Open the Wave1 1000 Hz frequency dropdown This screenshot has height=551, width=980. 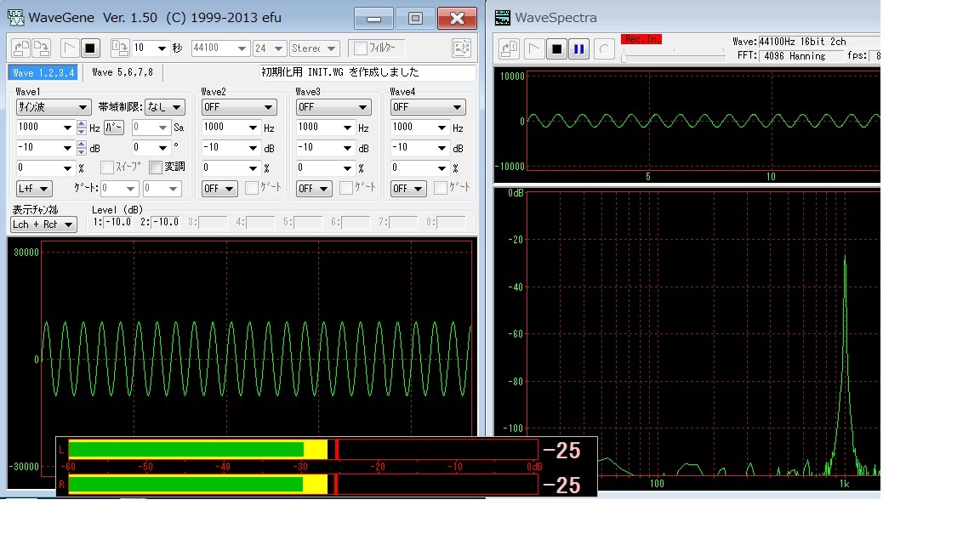tap(45, 128)
